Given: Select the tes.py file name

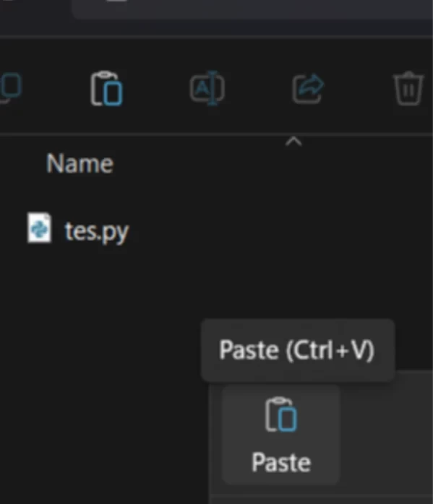Looking at the screenshot, I should point(97,231).
